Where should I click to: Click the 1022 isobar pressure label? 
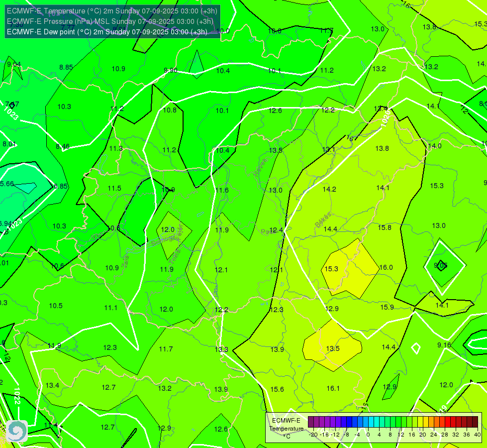[x=17, y=396]
